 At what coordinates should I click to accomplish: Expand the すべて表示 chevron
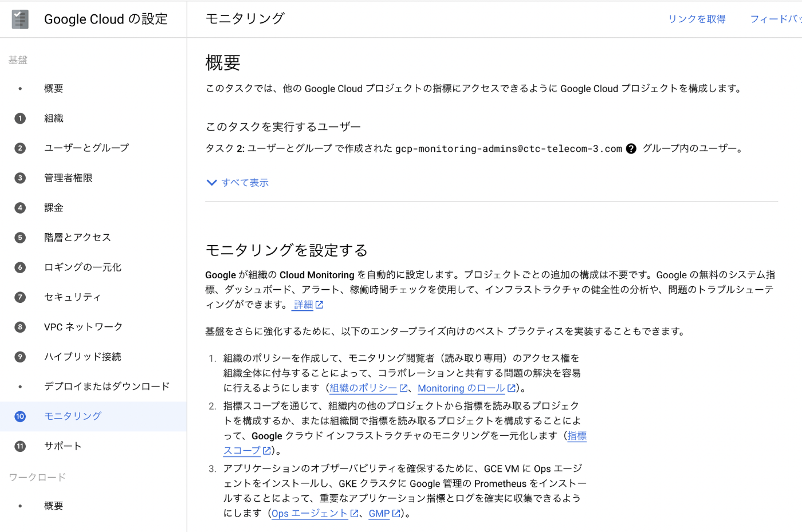211,183
